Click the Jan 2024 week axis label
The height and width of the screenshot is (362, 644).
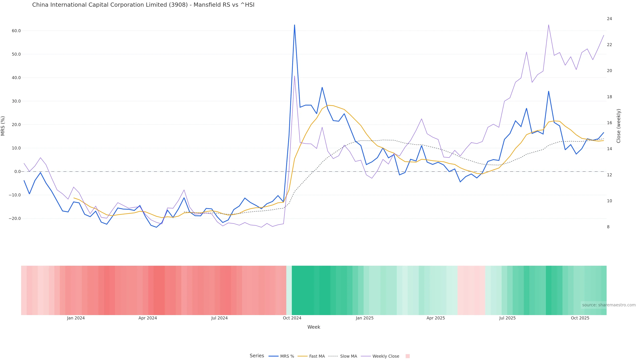(76, 318)
